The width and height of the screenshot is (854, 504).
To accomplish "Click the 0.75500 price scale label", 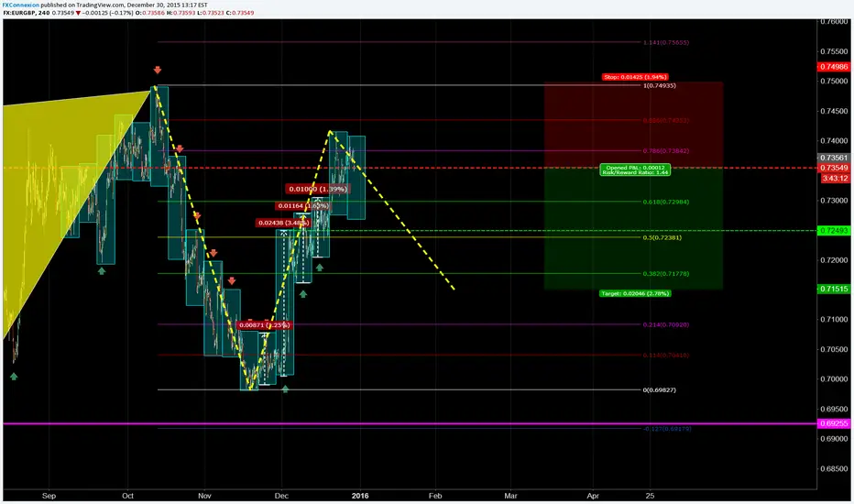I will [835, 51].
